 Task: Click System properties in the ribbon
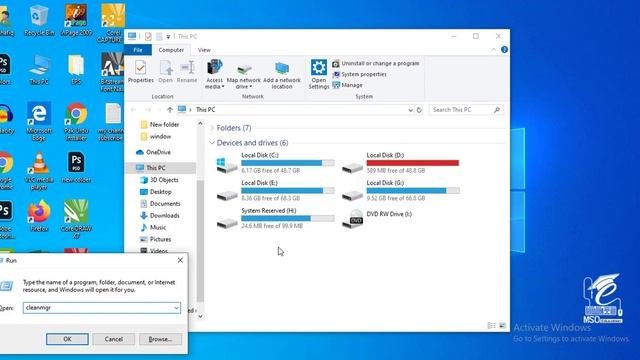point(360,74)
